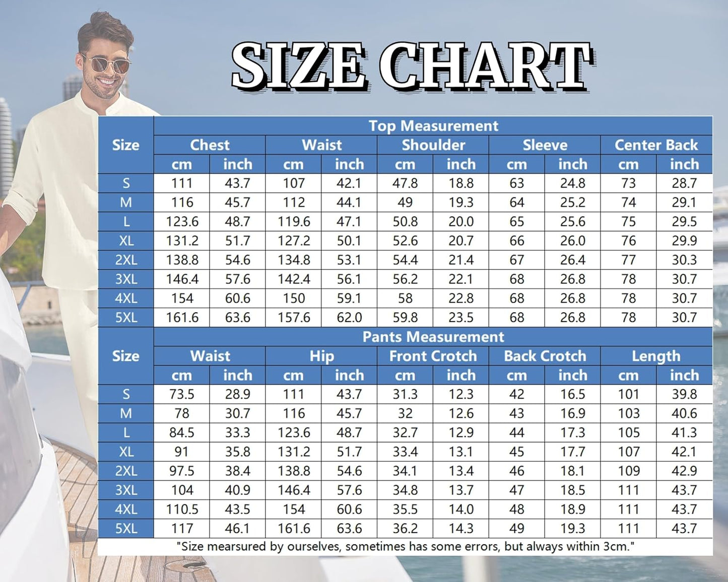The height and width of the screenshot is (582, 728).
Task: Click the 119.6 waist cm cell
Action: coord(294,222)
